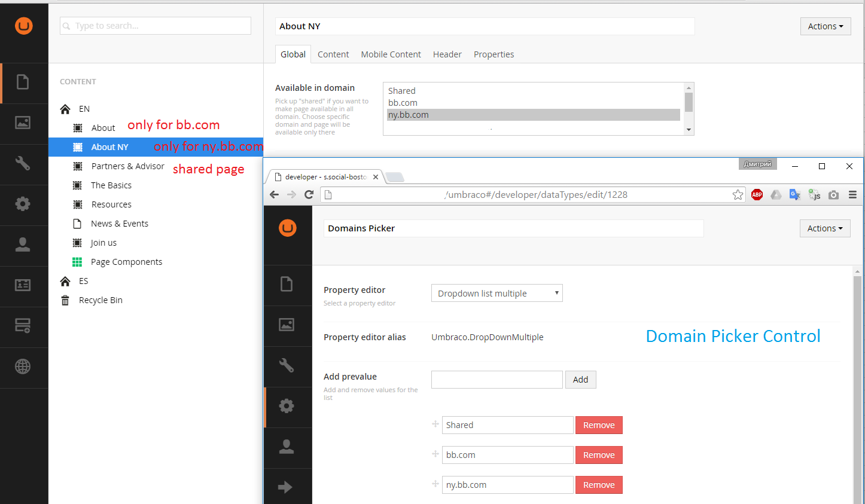
Task: Go back in Chrome browser
Action: pos(275,194)
